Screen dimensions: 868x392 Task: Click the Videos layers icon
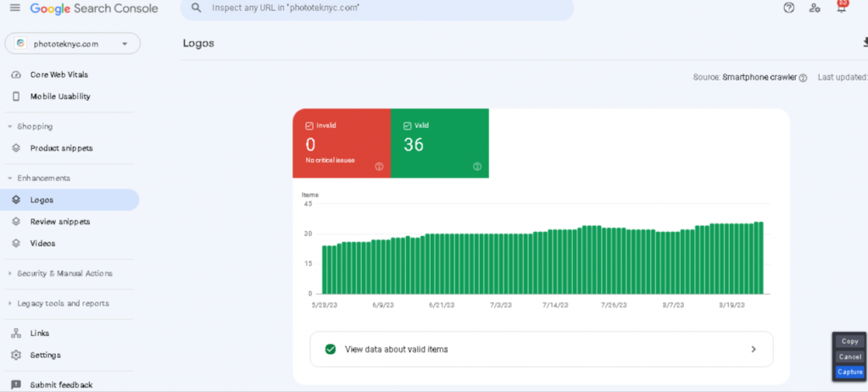[16, 243]
